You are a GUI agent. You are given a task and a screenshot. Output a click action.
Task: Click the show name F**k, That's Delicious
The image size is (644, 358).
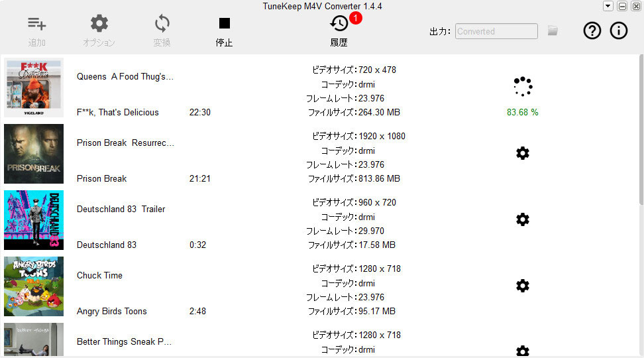pos(117,112)
